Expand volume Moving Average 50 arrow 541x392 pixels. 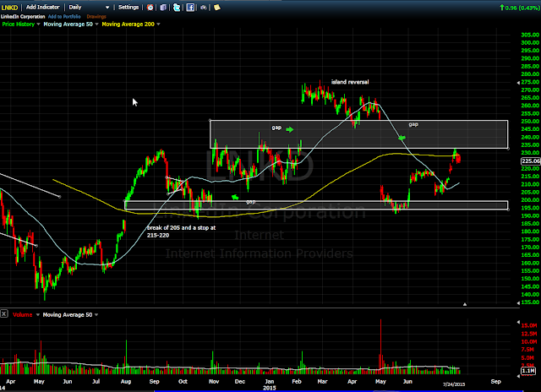pyautogui.click(x=96, y=315)
